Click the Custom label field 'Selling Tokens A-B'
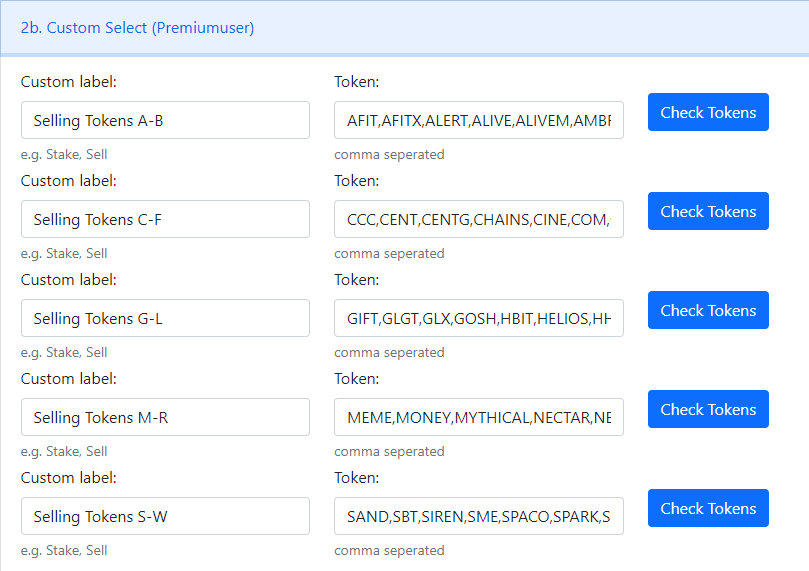The width and height of the screenshot is (809, 571). 165,120
